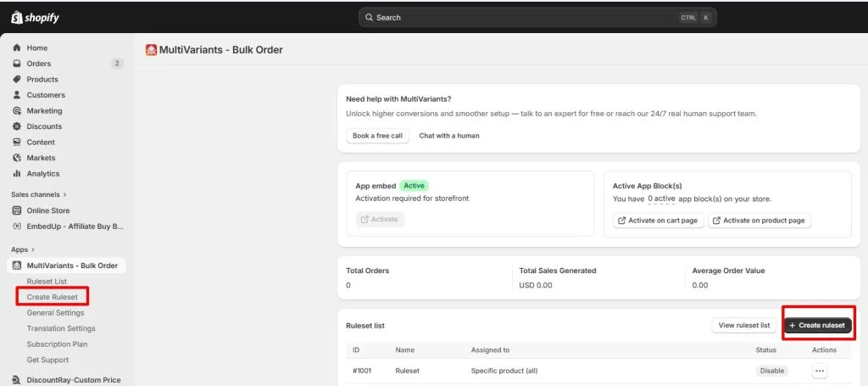Click the Content icon in sidebar

17,143
